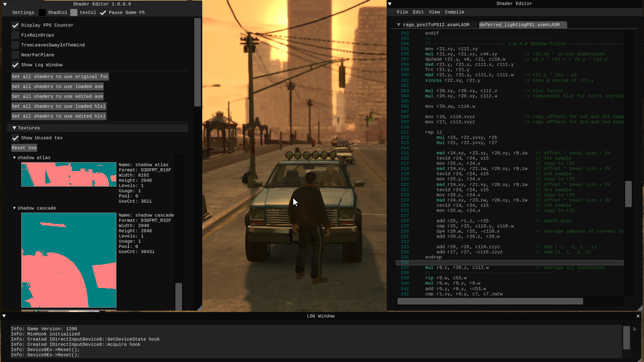Image resolution: width=644 pixels, height=362 pixels.
Task: Open the File menu in code editor
Action: (x=402, y=12)
